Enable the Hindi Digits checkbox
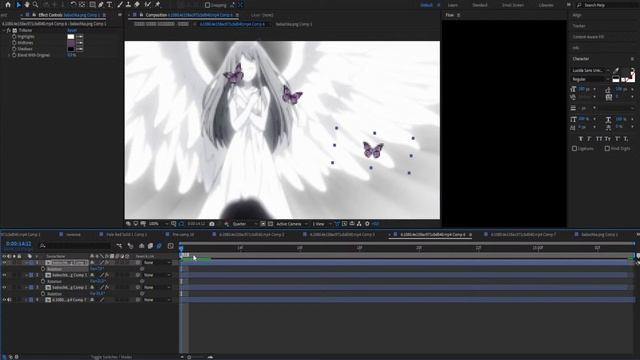The width and height of the screenshot is (640, 360). pos(607,149)
